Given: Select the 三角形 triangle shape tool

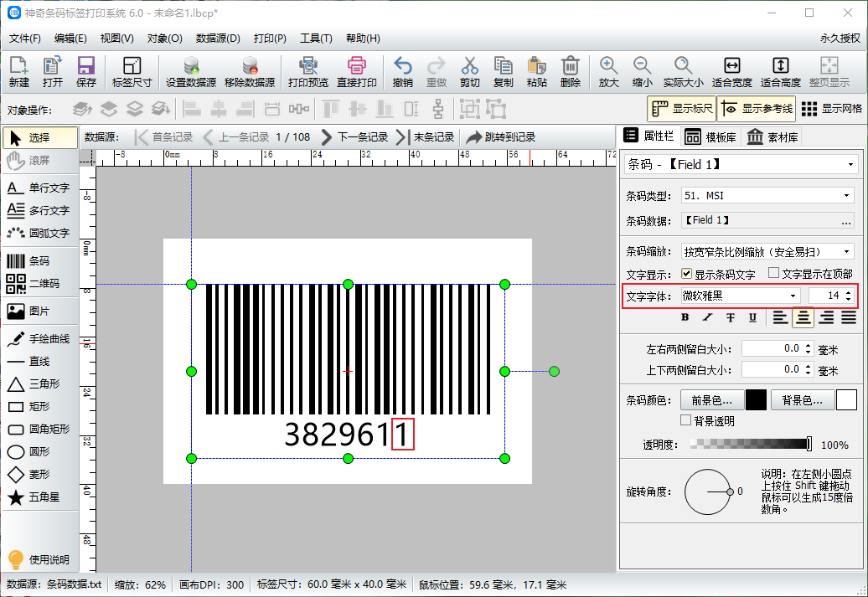Looking at the screenshot, I should [40, 383].
